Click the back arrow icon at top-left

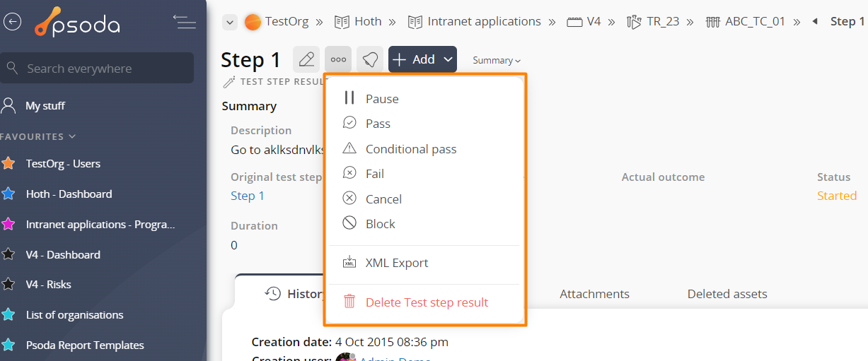[12, 22]
